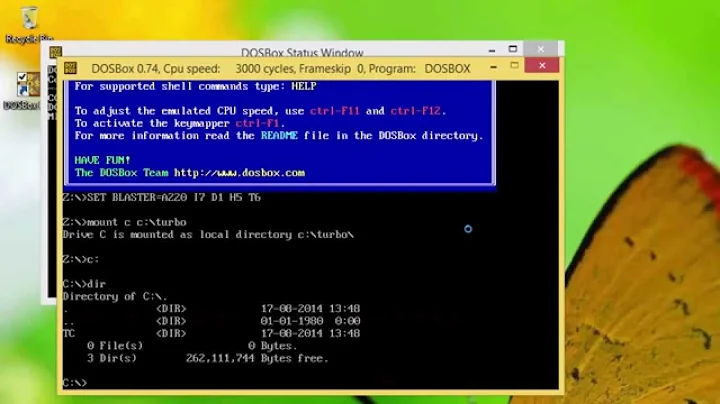
Task: Click the 'SET BLASTER=A220 I7 D1 H5 T6' line
Action: pyautogui.click(x=162, y=197)
